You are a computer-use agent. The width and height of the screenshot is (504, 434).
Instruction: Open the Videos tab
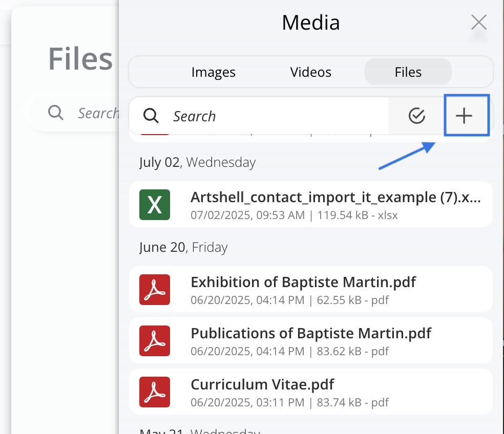pyautogui.click(x=310, y=72)
